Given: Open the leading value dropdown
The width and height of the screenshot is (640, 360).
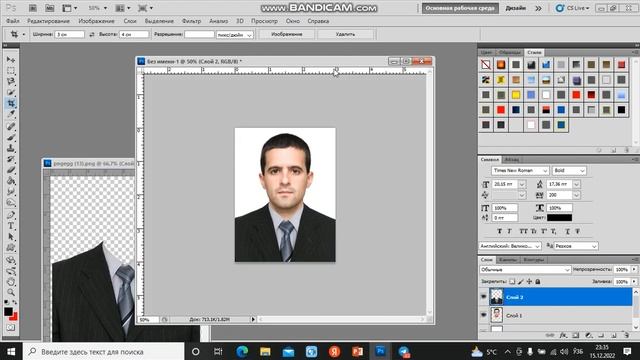Looking at the screenshot, I should coord(576,184).
